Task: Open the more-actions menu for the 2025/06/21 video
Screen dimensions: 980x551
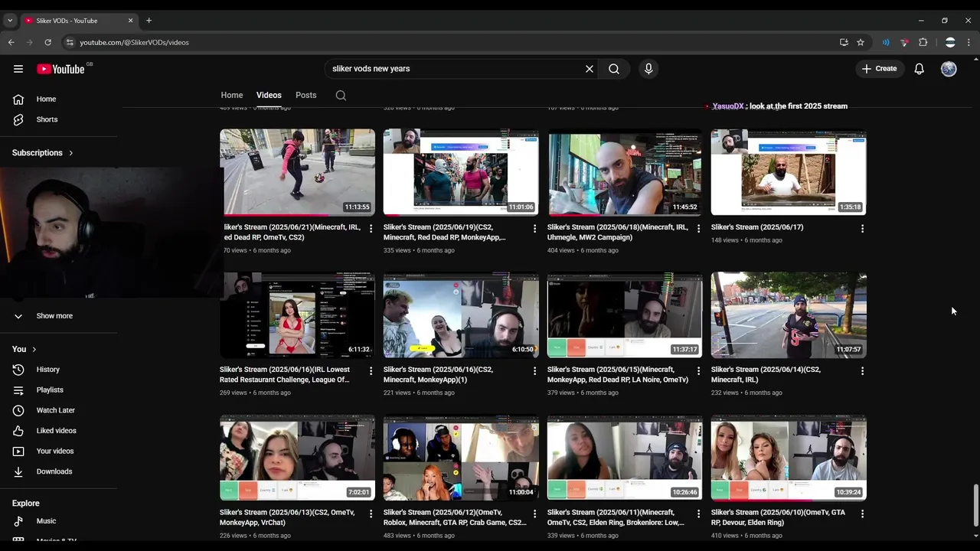Action: (x=371, y=228)
